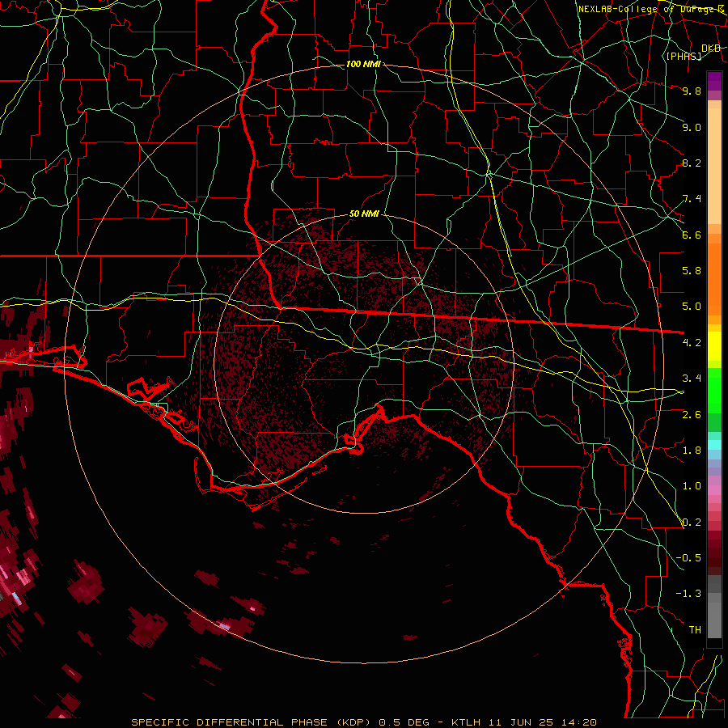This screenshot has height=728, width=728.
Task: Click the -1.3 value on color scale
Action: pos(688,594)
